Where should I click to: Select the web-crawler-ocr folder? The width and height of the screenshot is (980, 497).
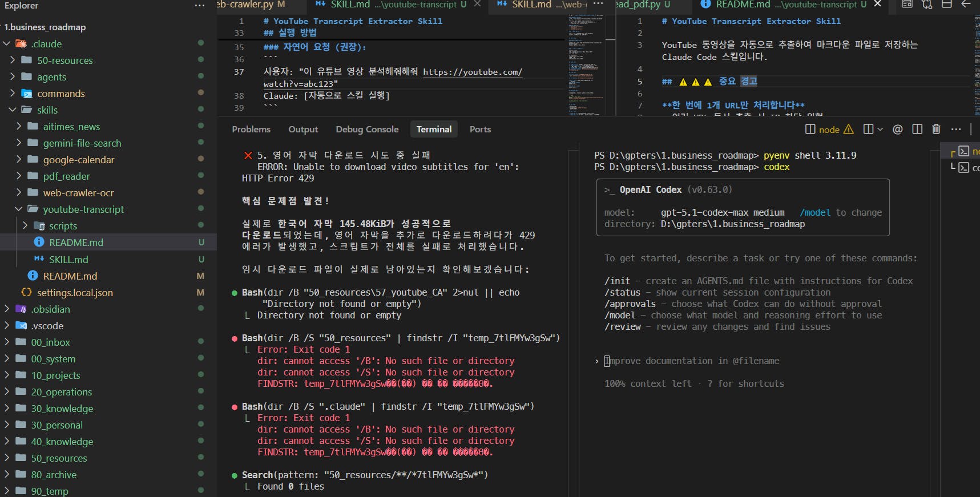coord(108,193)
